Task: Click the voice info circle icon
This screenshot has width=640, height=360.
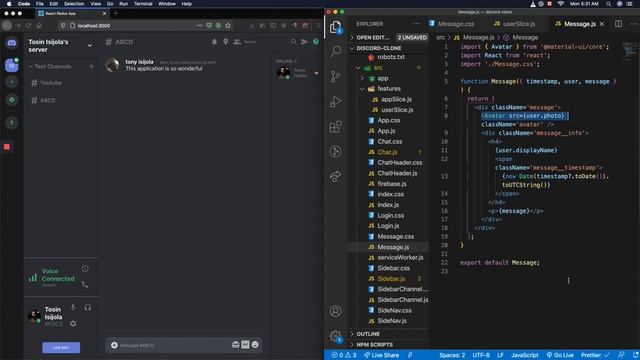Action: tap(85, 269)
